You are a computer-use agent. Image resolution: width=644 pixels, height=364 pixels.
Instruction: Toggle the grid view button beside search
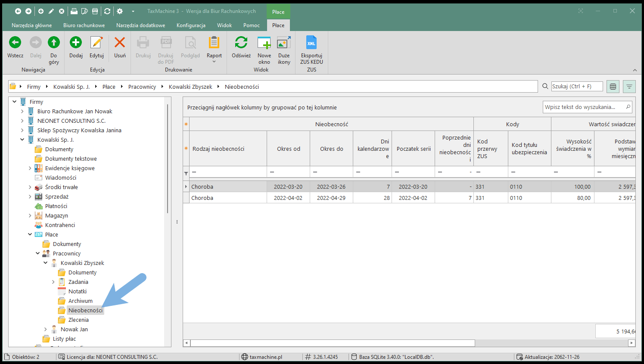613,87
